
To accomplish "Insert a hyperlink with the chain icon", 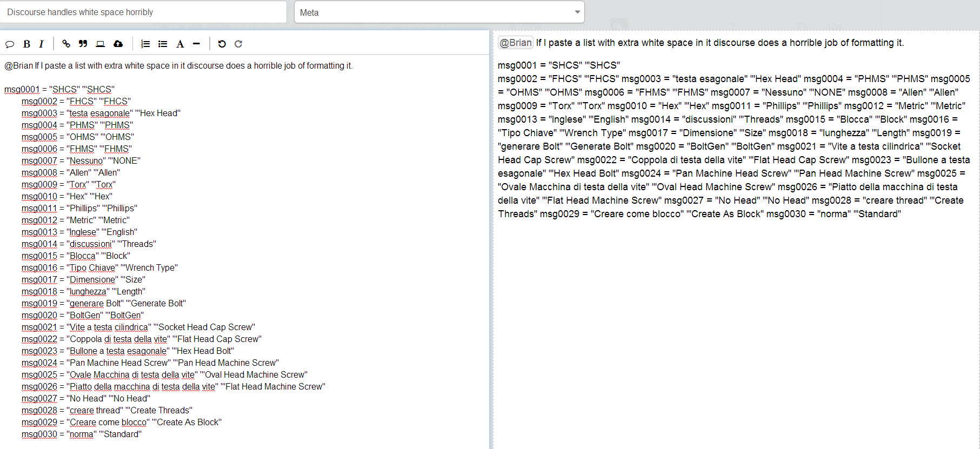I will tap(66, 44).
